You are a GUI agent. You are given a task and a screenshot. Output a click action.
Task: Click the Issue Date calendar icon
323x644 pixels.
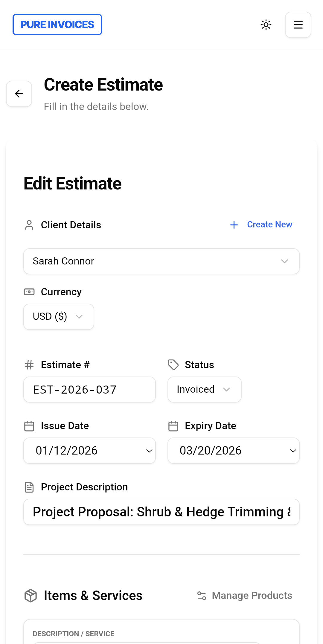pos(29,426)
